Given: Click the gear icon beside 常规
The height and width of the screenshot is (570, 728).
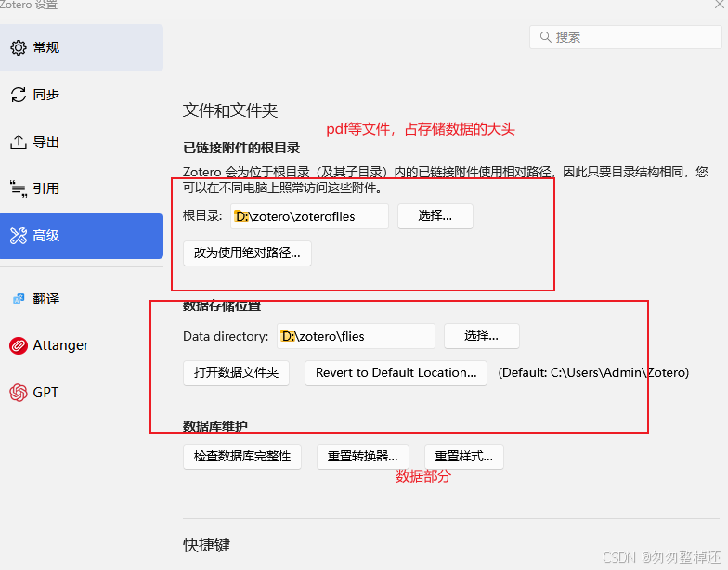Looking at the screenshot, I should point(19,47).
